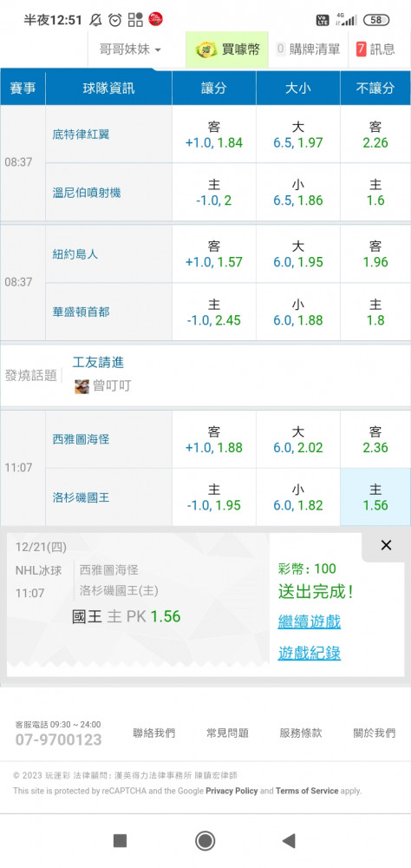This screenshot has width=411, height=868.
Task: Open the 訊息 notification badge showing 7
Action: tap(362, 49)
